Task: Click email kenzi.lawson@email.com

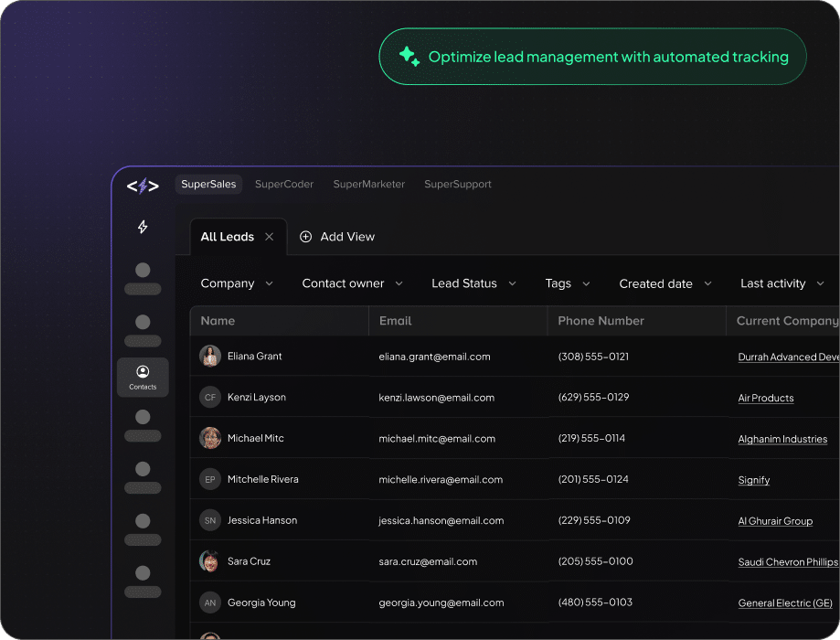Action: point(437,398)
